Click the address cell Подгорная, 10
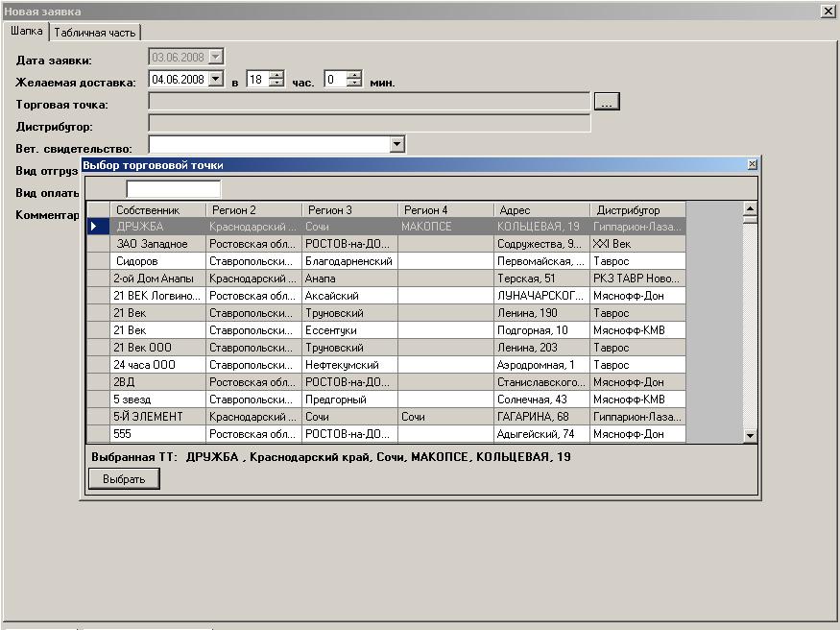Screen dimensions: 840x630 (x=541, y=330)
